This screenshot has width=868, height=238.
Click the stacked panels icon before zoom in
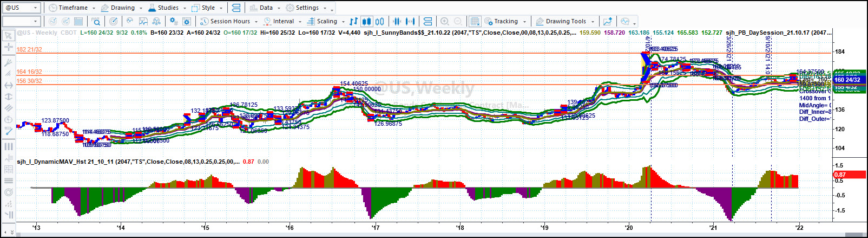point(428,21)
